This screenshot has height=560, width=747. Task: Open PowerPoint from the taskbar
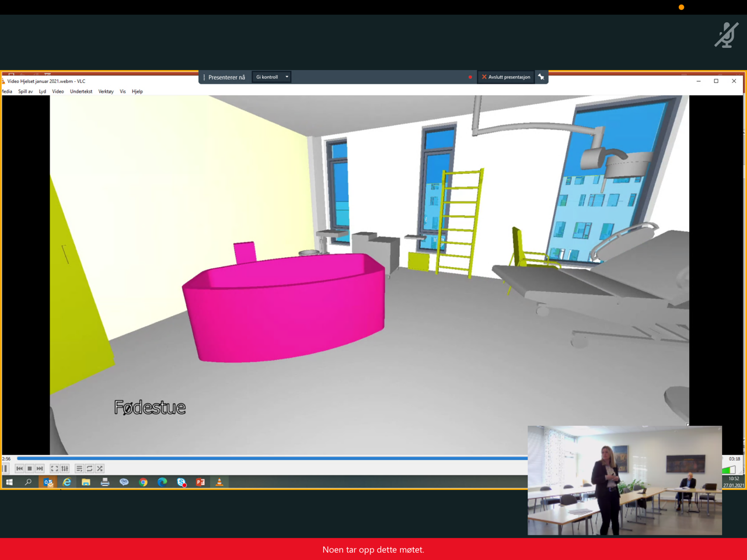[x=200, y=482]
